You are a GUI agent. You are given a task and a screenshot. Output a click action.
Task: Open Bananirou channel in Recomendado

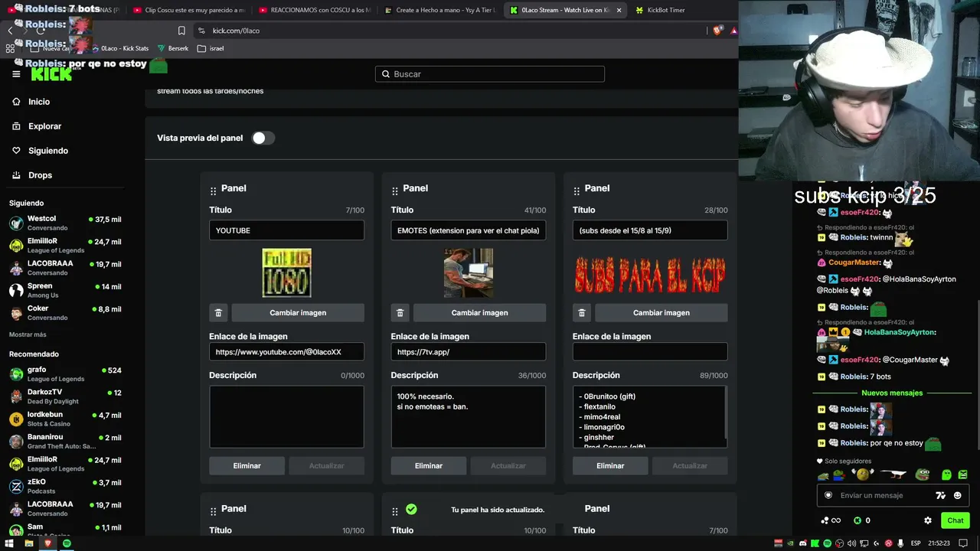pyautogui.click(x=65, y=442)
